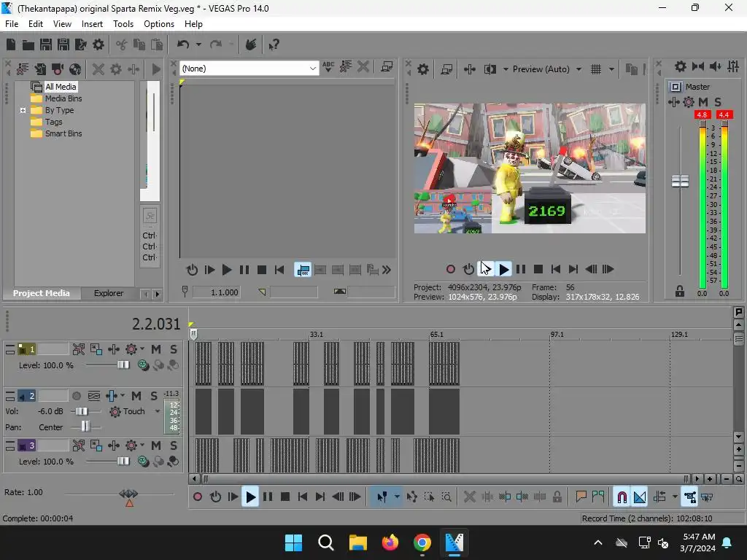747x560 pixels.
Task: Mute the Master bus
Action: click(x=703, y=102)
